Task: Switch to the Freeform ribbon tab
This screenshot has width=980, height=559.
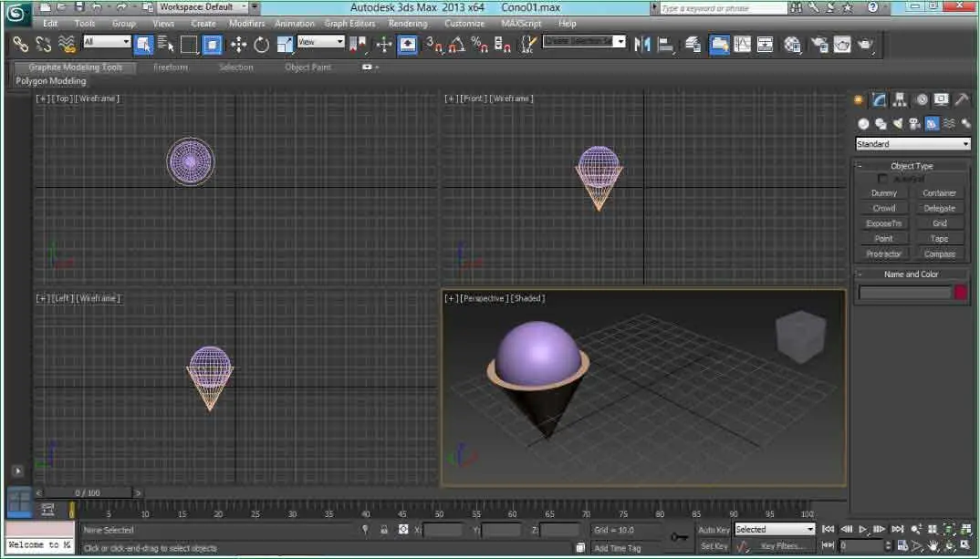Action: 170,67
